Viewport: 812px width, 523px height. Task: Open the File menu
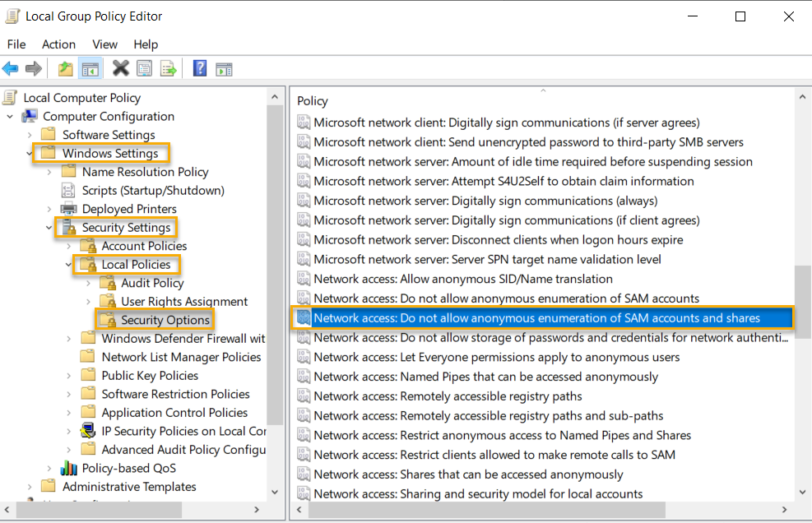pyautogui.click(x=16, y=44)
